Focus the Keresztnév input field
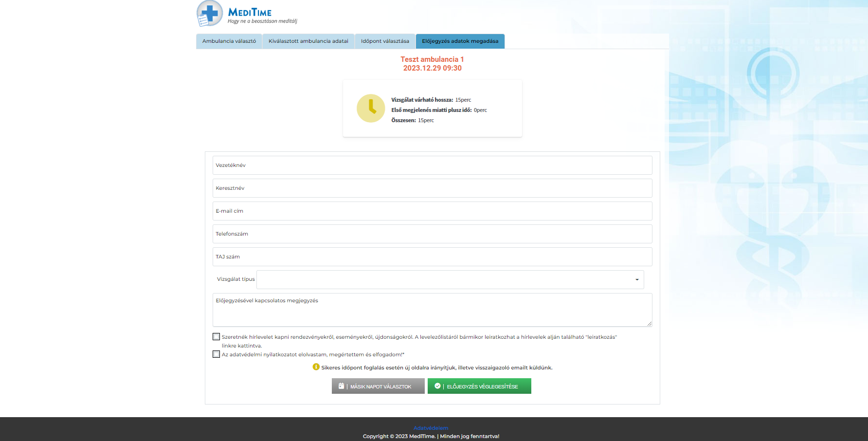 pos(433,188)
